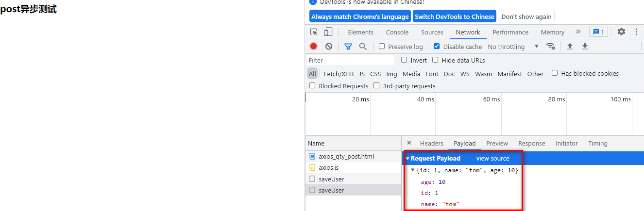Open the Timing tab
This screenshot has width=644, height=211.
tap(597, 143)
